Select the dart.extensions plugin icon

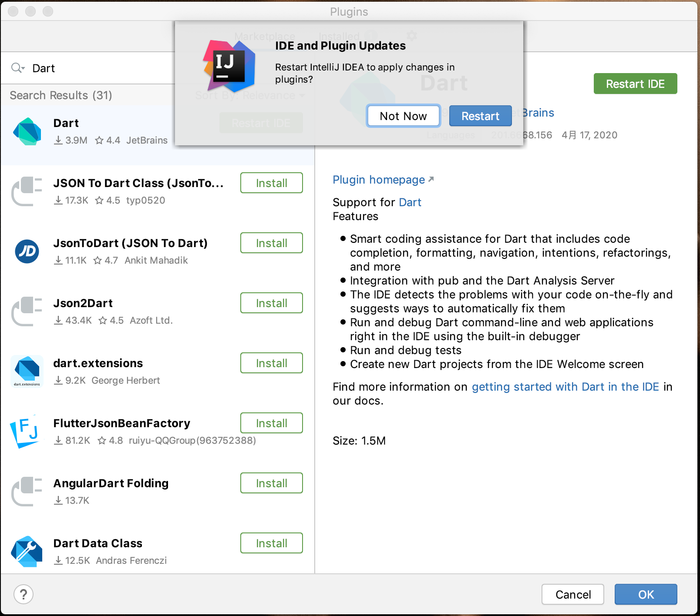coord(27,371)
